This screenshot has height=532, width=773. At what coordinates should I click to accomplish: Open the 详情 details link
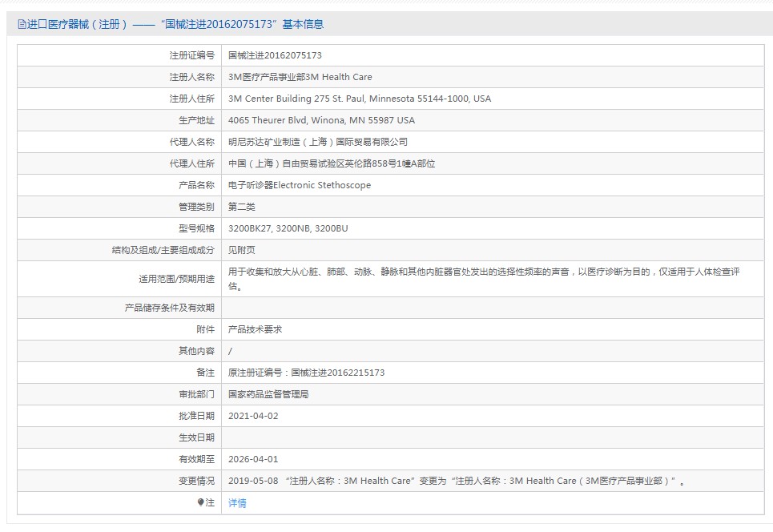pos(237,503)
